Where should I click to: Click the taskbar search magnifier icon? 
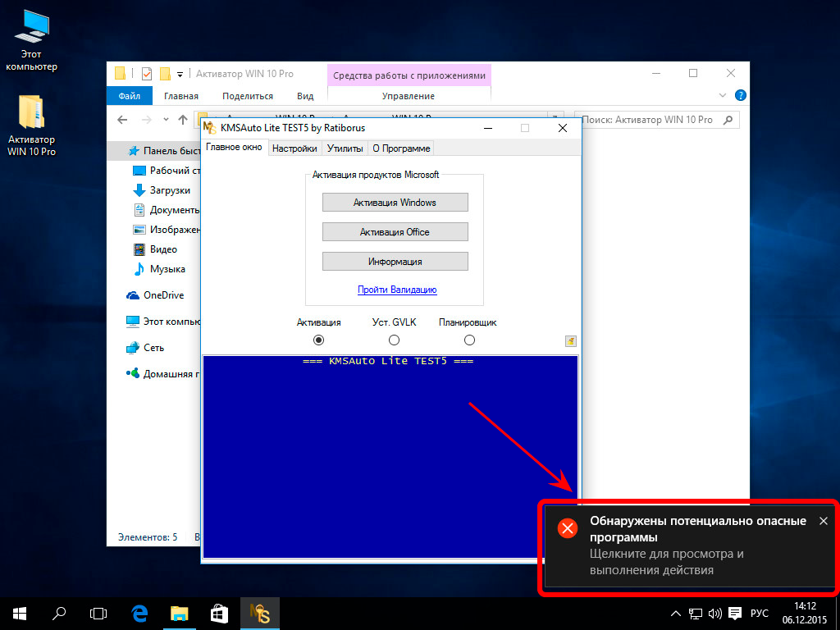(x=59, y=613)
